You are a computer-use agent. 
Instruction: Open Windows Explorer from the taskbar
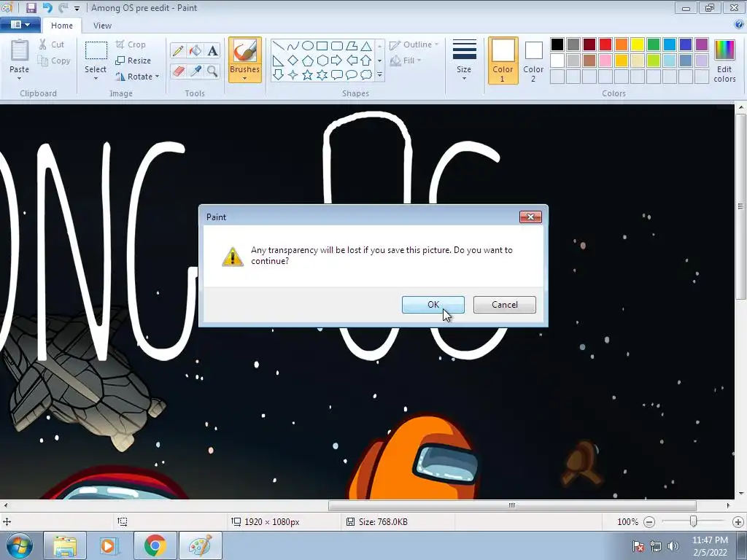click(x=65, y=545)
